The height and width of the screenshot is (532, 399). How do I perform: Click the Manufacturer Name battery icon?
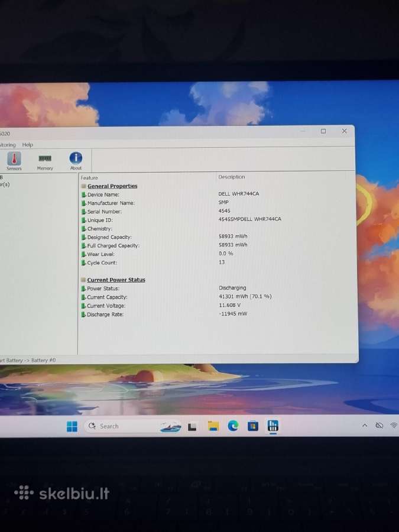click(83, 203)
